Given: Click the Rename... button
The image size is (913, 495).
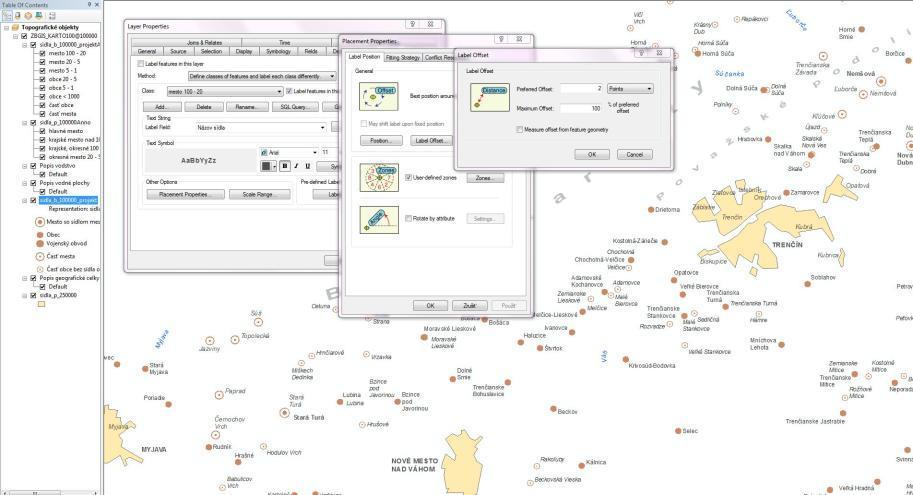Looking at the screenshot, I should [x=247, y=107].
